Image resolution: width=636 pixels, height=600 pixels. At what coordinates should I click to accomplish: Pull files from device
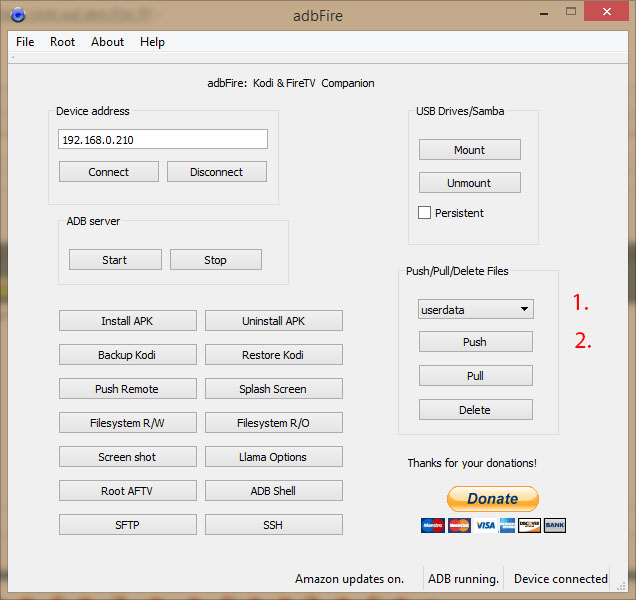[476, 376]
